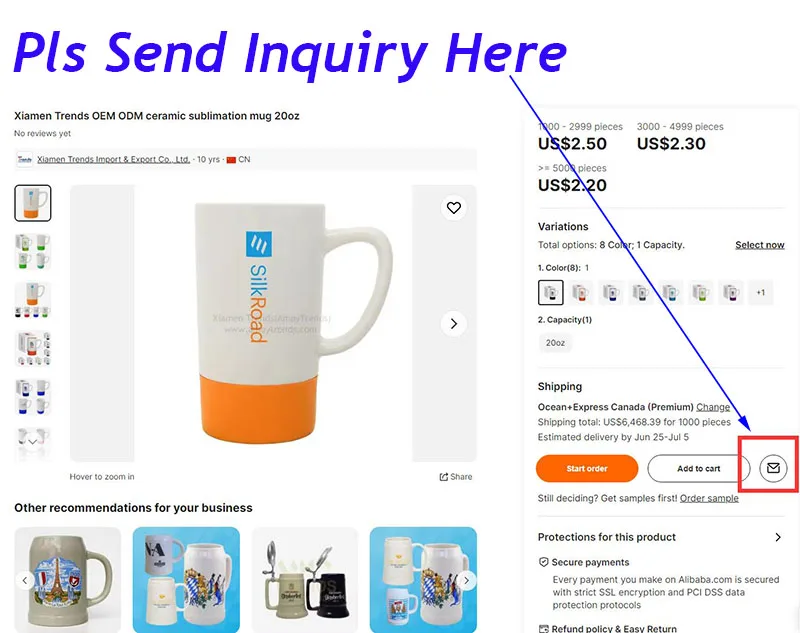The image size is (800, 633).
Task: Select the first white color variation
Action: click(x=551, y=292)
